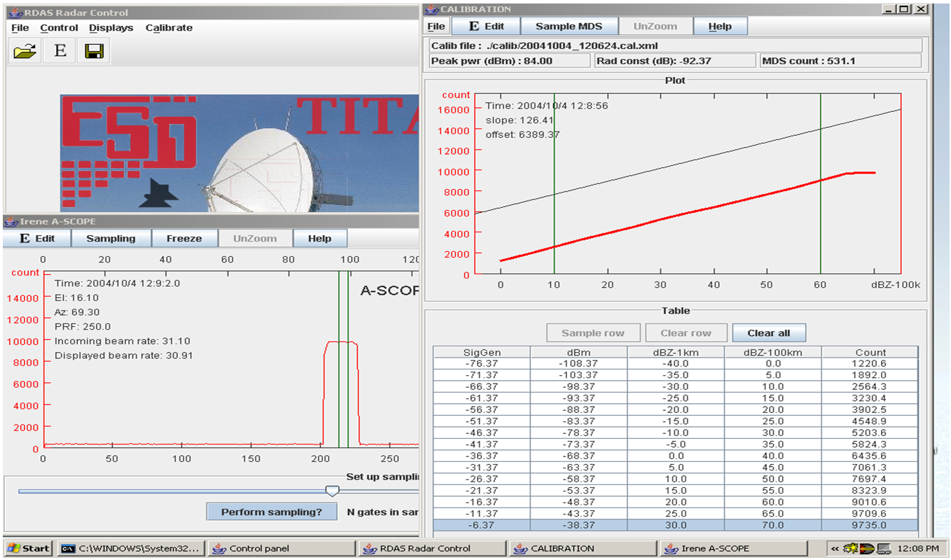Image resolution: width=951 pixels, height=560 pixels.
Task: Open the File menu in CALIBRATION window
Action: click(436, 27)
